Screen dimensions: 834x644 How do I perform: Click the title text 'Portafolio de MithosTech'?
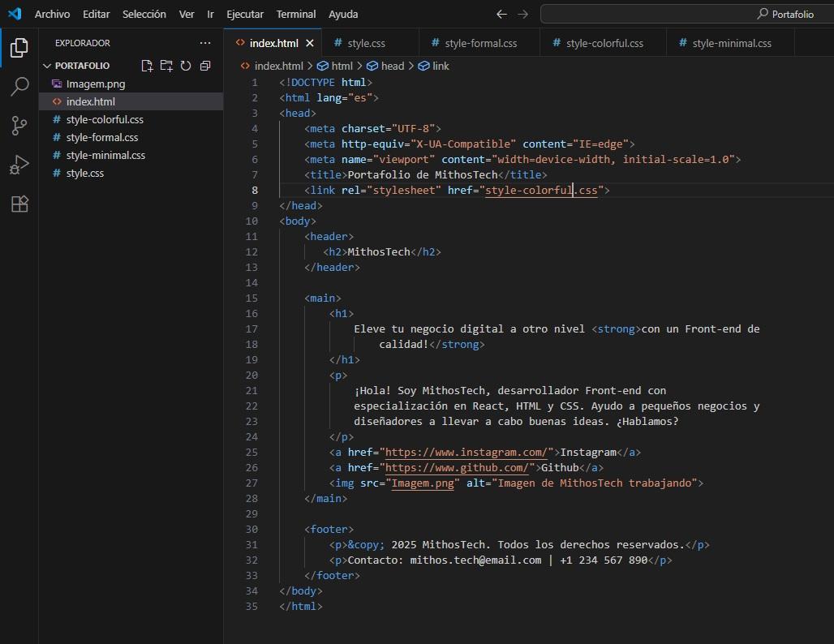point(423,174)
